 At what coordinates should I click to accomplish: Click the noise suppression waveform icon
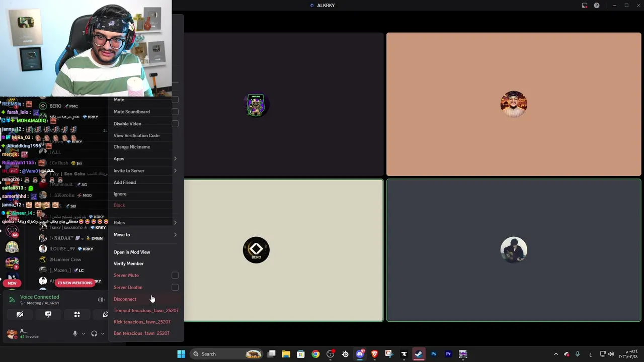pyautogui.click(x=101, y=300)
